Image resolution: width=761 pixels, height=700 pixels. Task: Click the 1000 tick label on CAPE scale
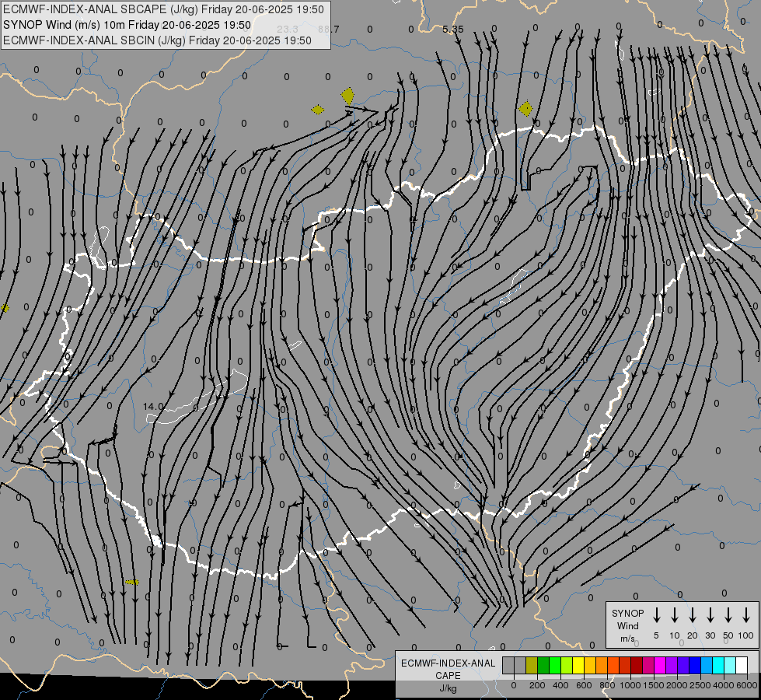pyautogui.click(x=630, y=685)
